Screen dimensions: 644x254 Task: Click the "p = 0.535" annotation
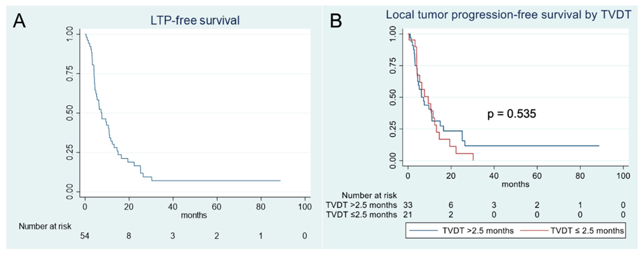511,114
